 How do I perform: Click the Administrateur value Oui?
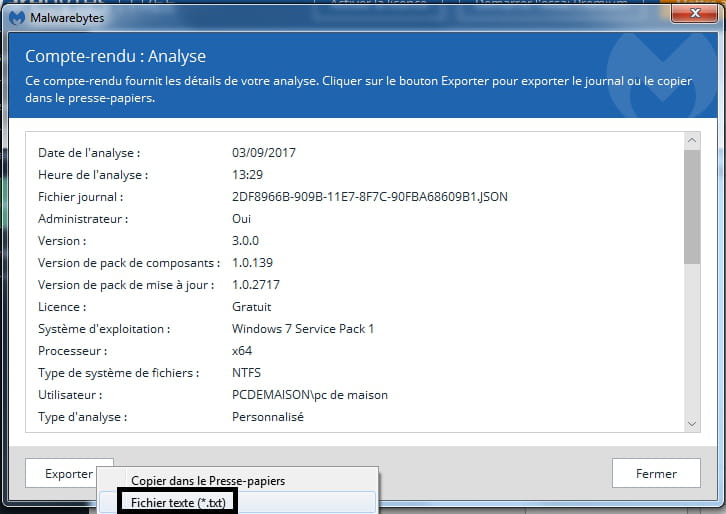(241, 219)
